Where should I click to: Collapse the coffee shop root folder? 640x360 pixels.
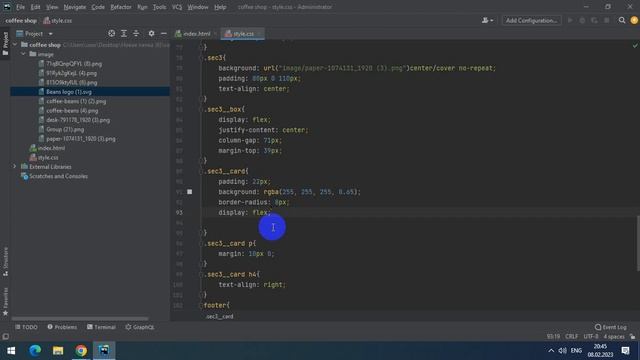tap(15, 44)
